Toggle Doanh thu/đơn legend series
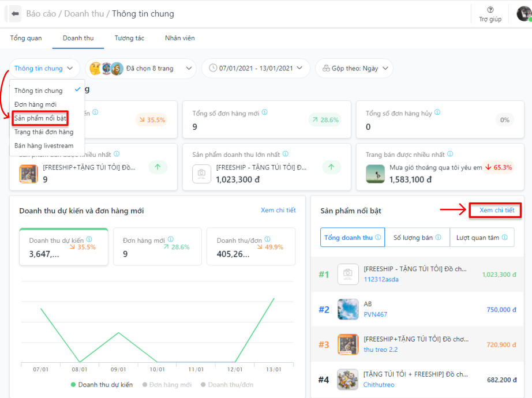 (x=227, y=385)
